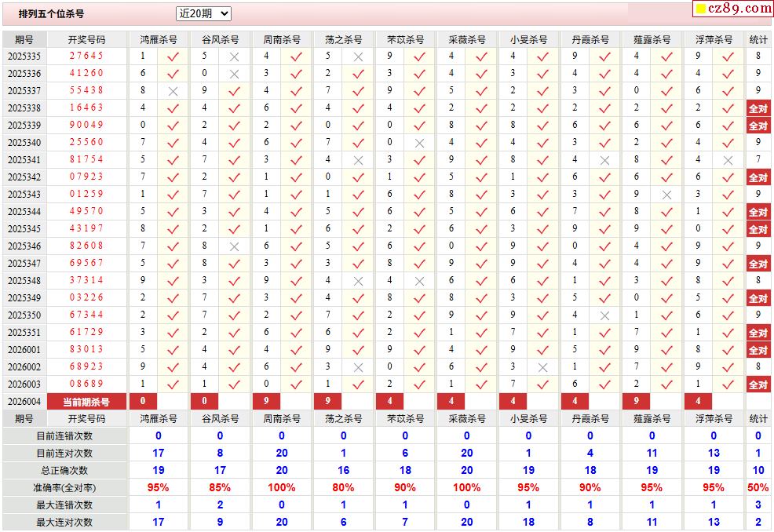Click winning number 27645 for period 2025335
774x532 pixels.
[x=86, y=56]
